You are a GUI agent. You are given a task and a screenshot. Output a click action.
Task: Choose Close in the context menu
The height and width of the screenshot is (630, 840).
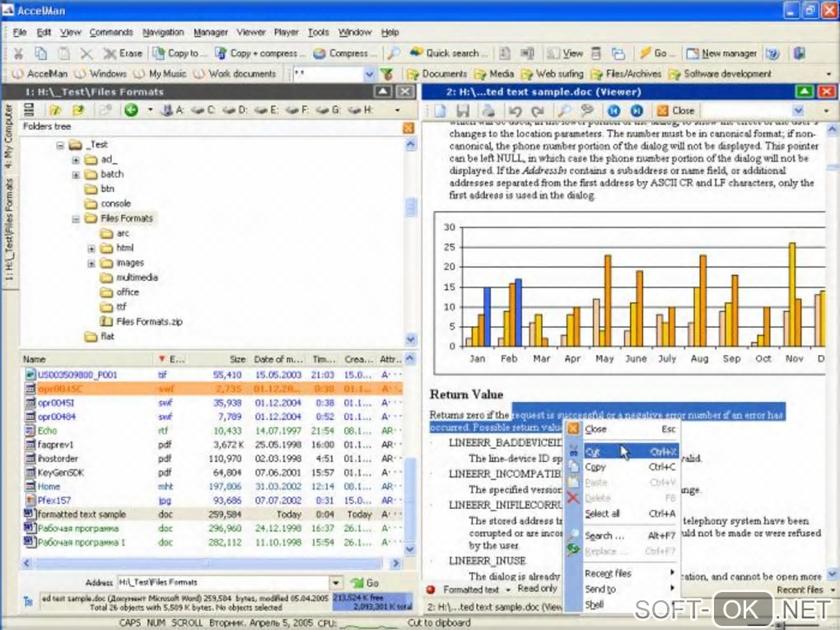pos(623,428)
